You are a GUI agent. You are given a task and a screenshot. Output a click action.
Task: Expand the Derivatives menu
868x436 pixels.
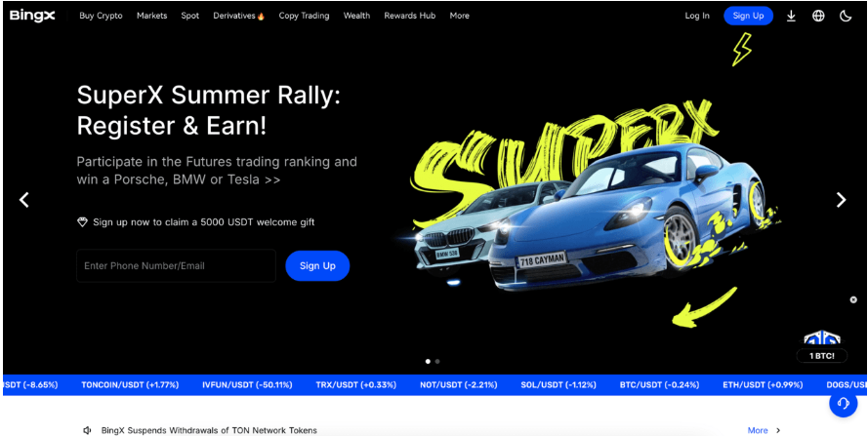click(x=238, y=16)
